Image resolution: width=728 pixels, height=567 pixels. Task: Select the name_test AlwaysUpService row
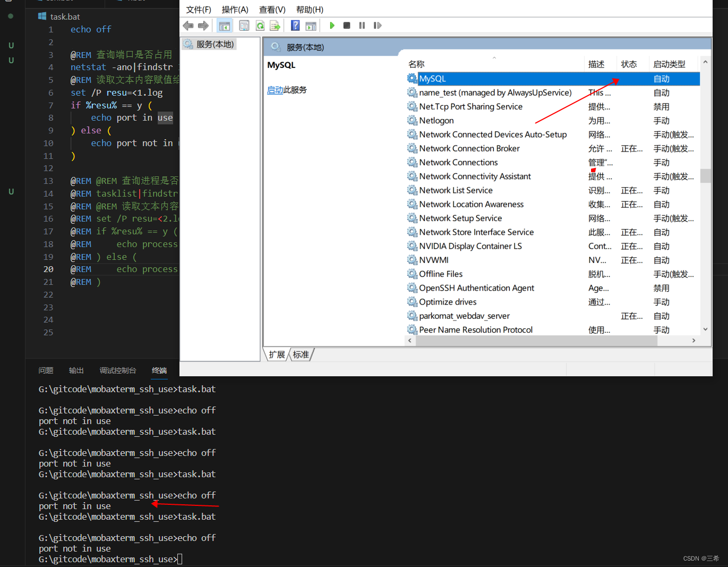553,92
